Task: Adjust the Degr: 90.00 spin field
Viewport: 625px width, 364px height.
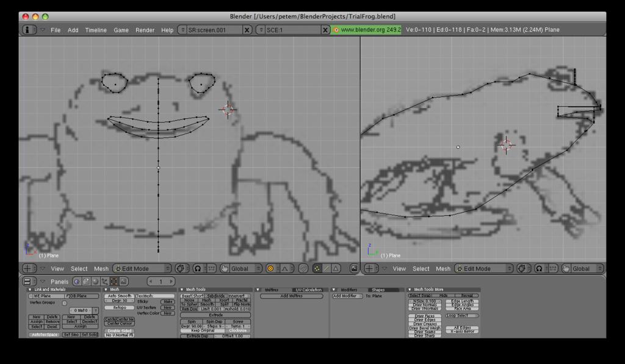Action: [192, 326]
